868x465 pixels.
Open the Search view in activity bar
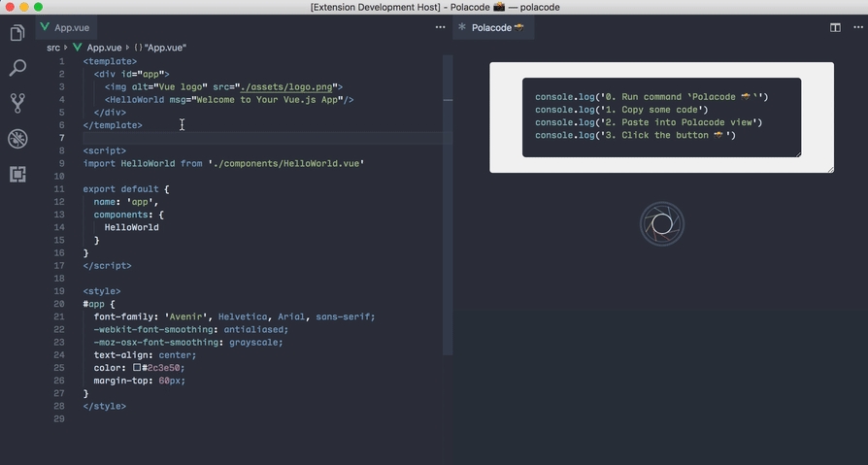pos(17,68)
